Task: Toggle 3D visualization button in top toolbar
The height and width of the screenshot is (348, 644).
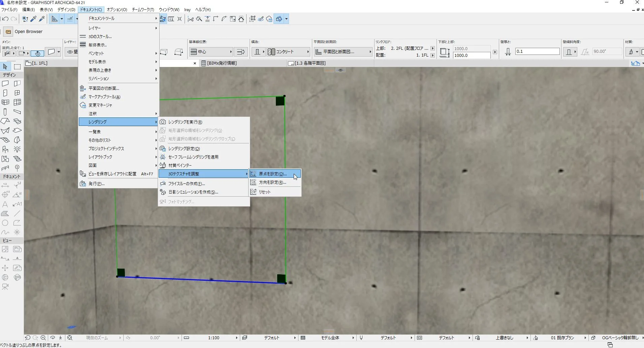Action: [279, 19]
